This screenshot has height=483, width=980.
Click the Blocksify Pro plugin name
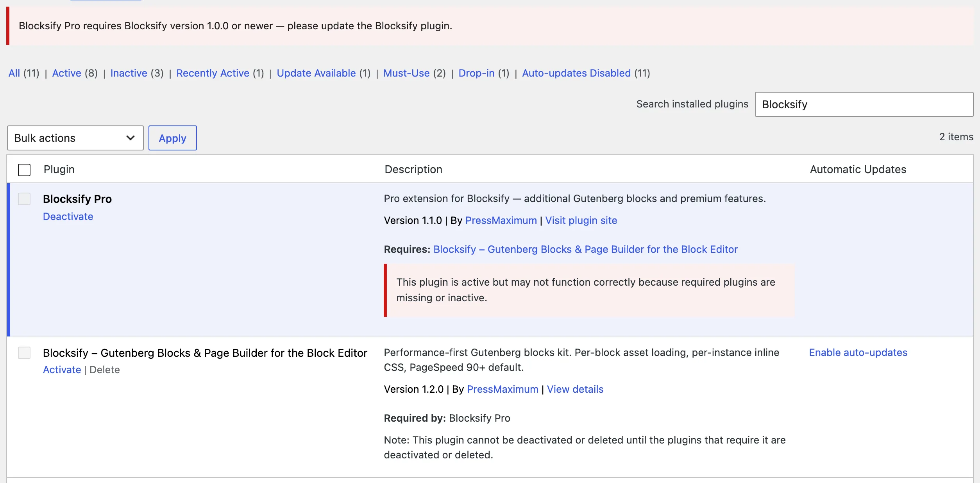(77, 199)
